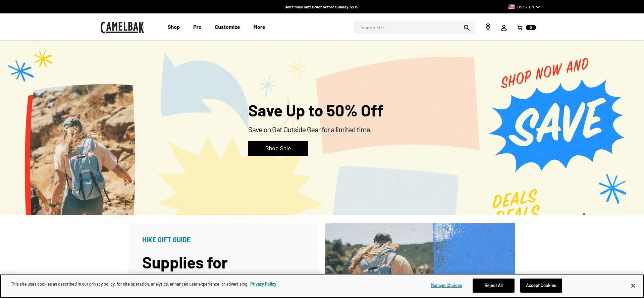
Task: Open the Customize menu
Action: 227,27
